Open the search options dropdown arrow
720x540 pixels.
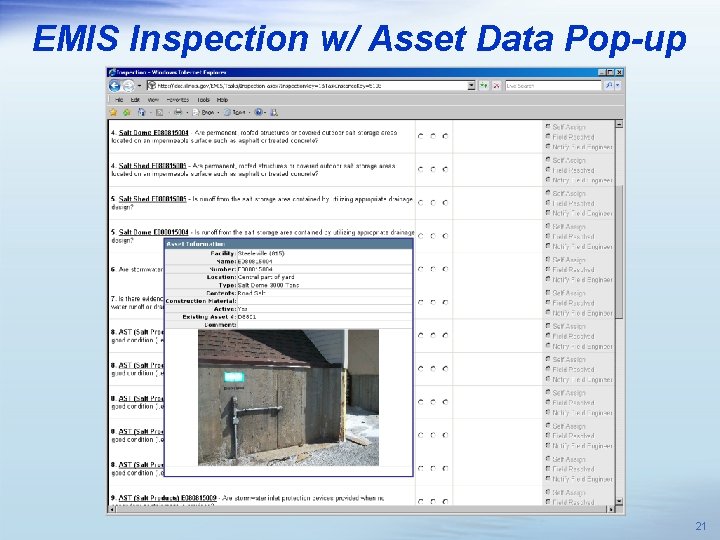pyautogui.click(x=618, y=85)
